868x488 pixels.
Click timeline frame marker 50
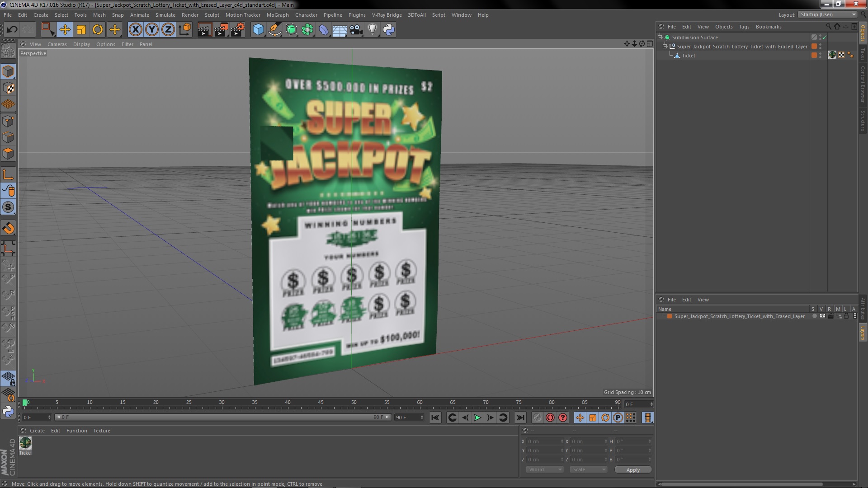pos(354,402)
